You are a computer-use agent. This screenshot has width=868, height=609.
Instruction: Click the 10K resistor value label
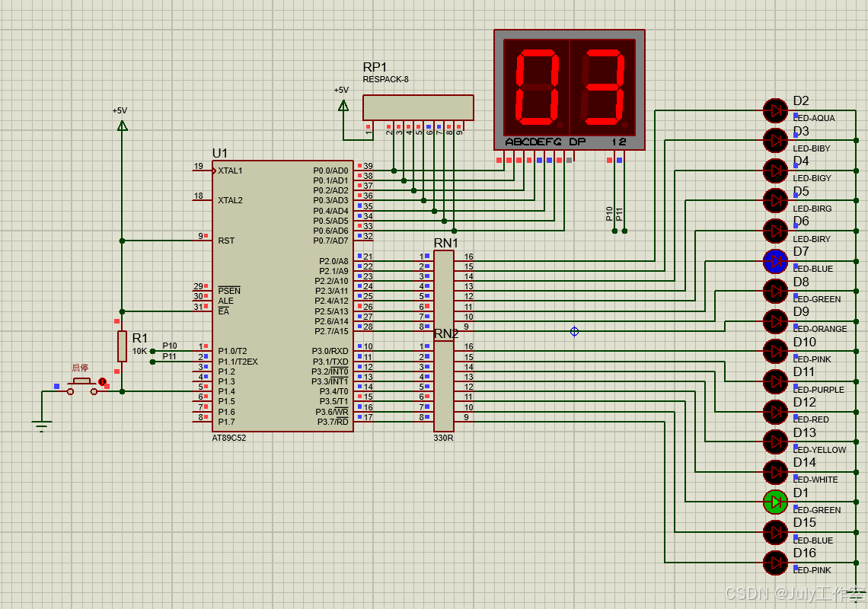(x=139, y=352)
